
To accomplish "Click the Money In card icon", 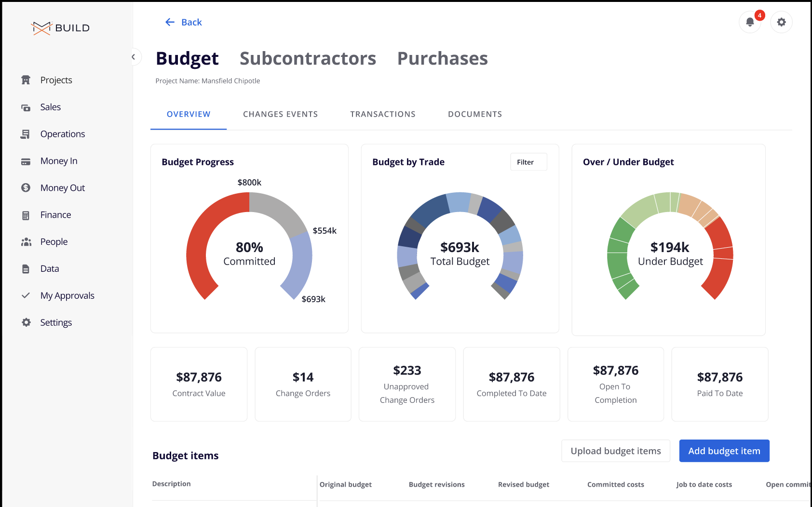I will pyautogui.click(x=26, y=161).
